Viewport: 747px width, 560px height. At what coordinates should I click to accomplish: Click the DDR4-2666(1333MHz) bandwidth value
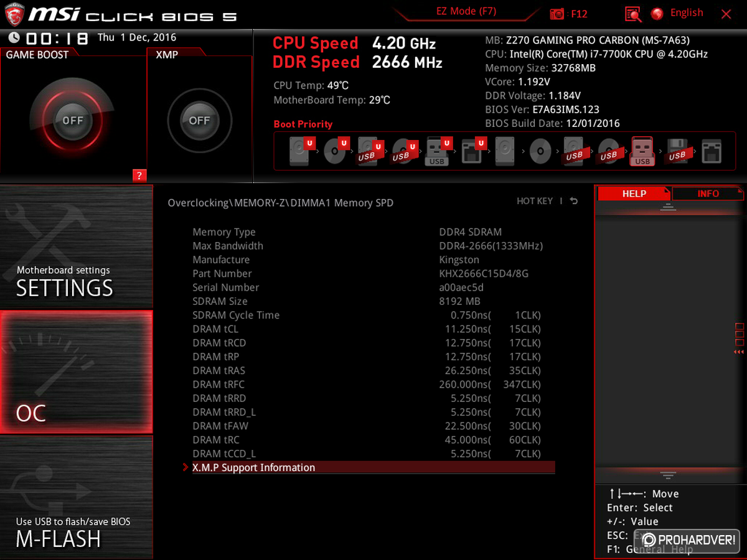coord(491,246)
